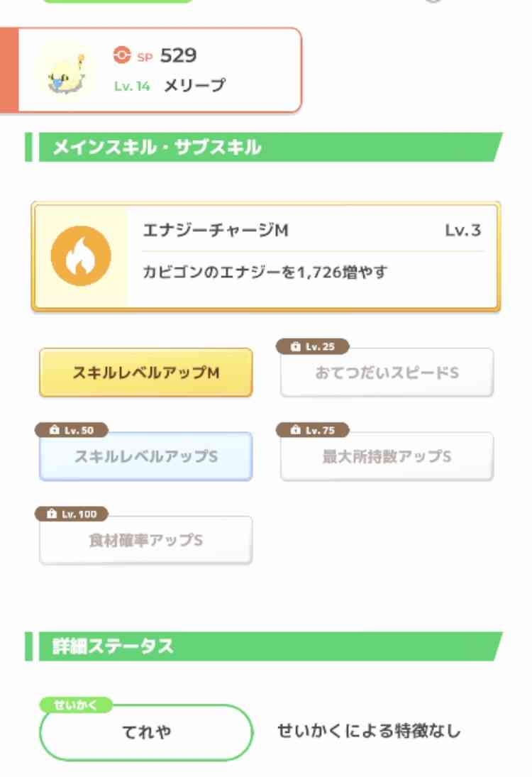Tap the Lv. 50 lock badge

click(x=72, y=430)
